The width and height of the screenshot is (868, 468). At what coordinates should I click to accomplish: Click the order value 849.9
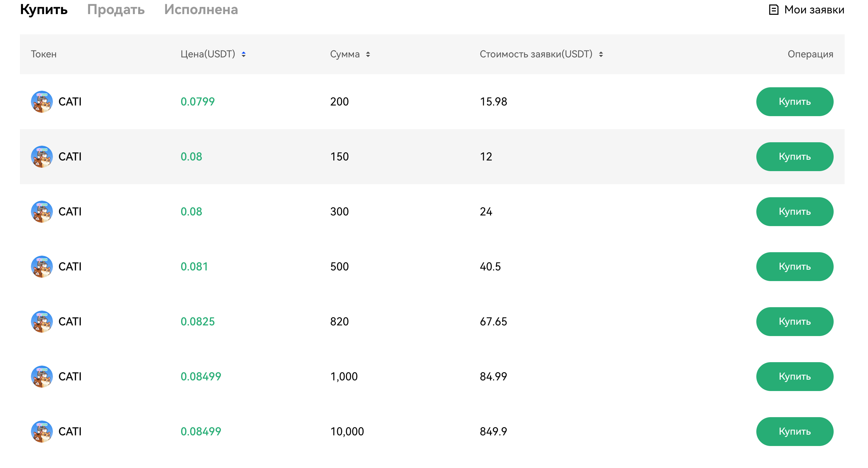click(493, 432)
